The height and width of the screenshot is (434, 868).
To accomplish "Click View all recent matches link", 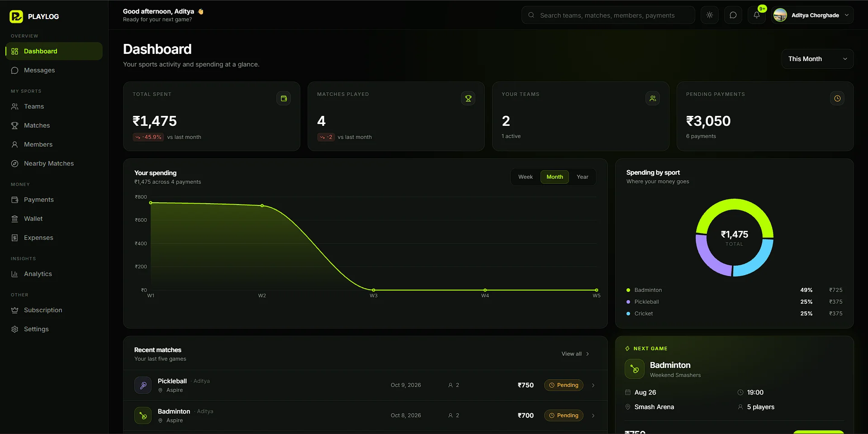I will [x=576, y=354].
